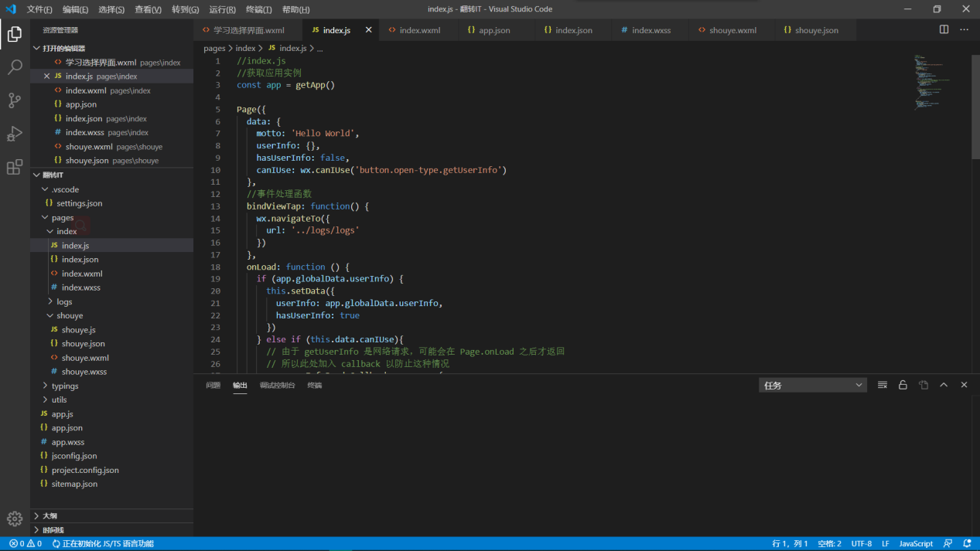Open the Run and Debug view

(x=15, y=134)
